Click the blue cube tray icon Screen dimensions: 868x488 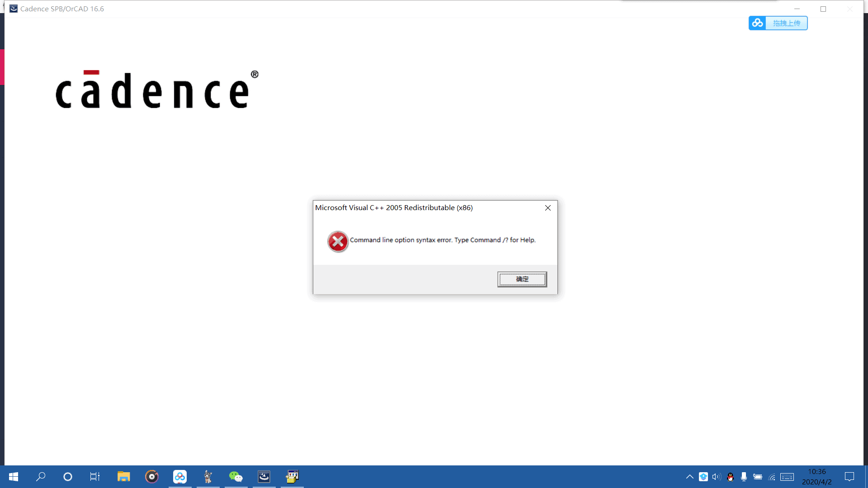click(x=703, y=477)
